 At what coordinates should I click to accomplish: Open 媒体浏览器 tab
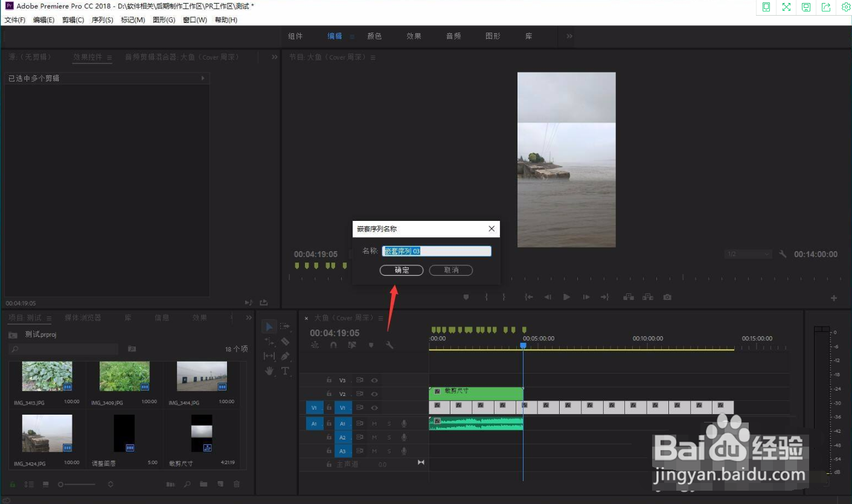tap(83, 317)
